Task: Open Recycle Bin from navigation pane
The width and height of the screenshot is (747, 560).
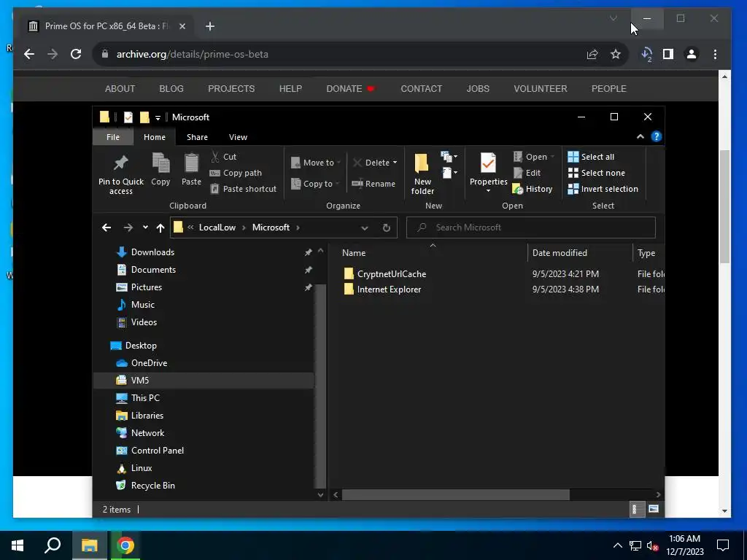Action: click(152, 486)
